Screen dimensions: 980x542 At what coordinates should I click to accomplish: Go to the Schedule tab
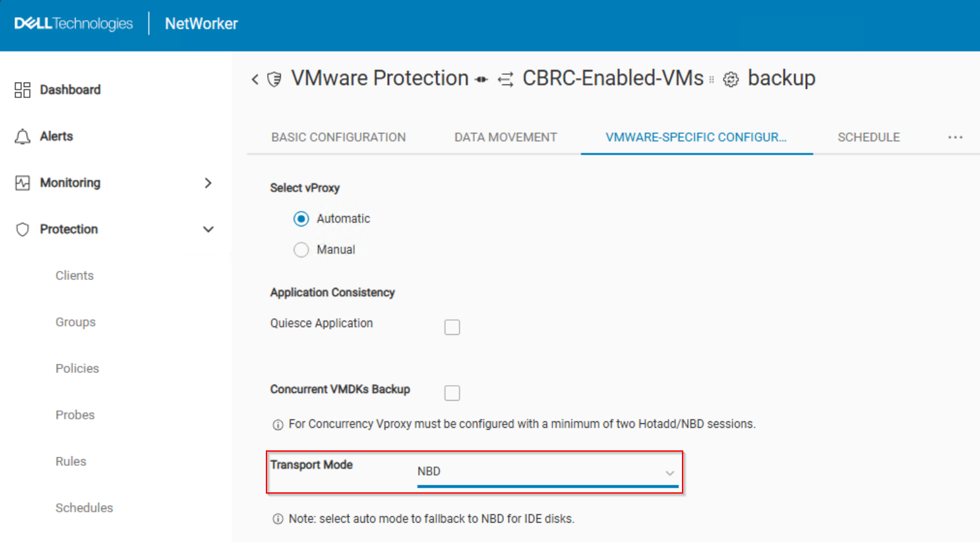pyautogui.click(x=868, y=137)
